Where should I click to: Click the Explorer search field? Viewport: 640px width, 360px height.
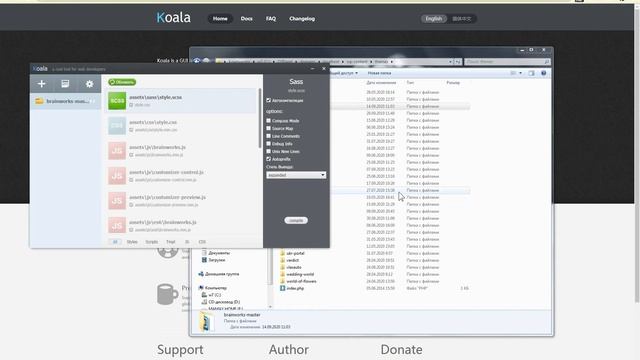click(507, 62)
